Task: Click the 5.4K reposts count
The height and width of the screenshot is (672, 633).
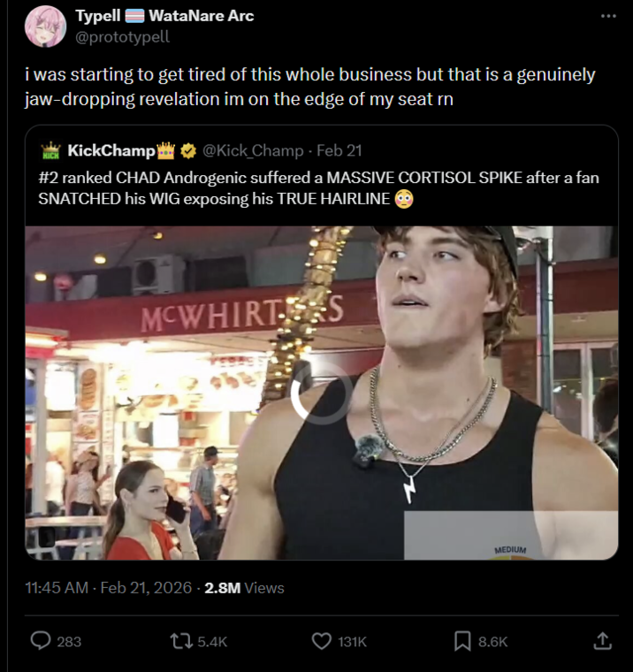Action: tap(212, 642)
